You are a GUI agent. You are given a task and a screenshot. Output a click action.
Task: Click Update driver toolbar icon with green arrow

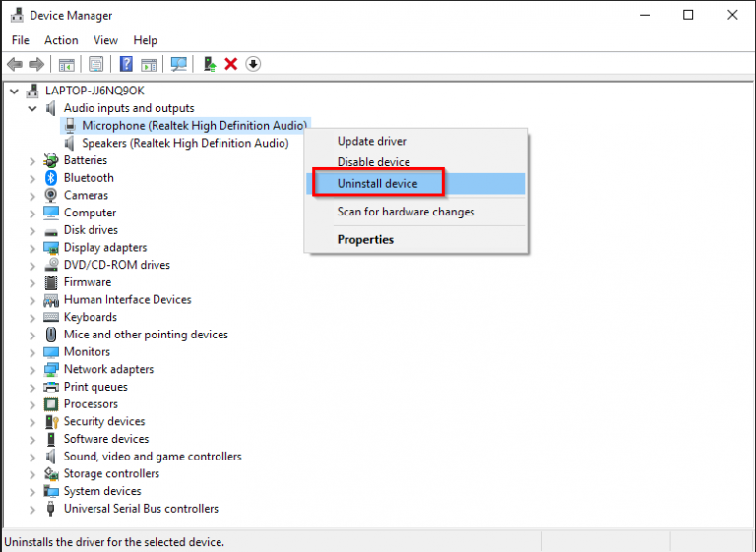(210, 64)
